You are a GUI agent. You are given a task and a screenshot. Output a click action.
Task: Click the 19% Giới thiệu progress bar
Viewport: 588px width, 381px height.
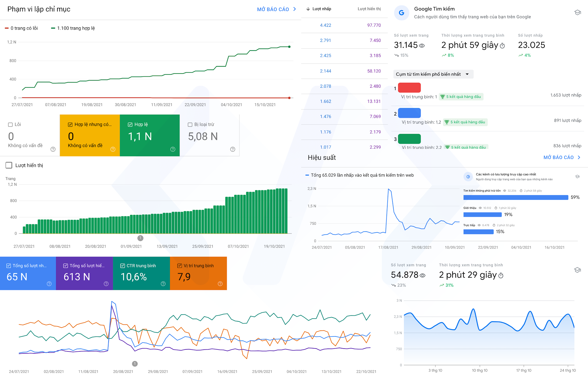(482, 215)
